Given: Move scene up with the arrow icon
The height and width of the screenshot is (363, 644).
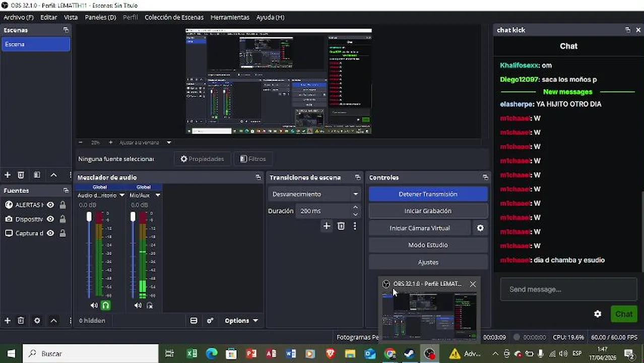Looking at the screenshot, I should click(x=53, y=175).
